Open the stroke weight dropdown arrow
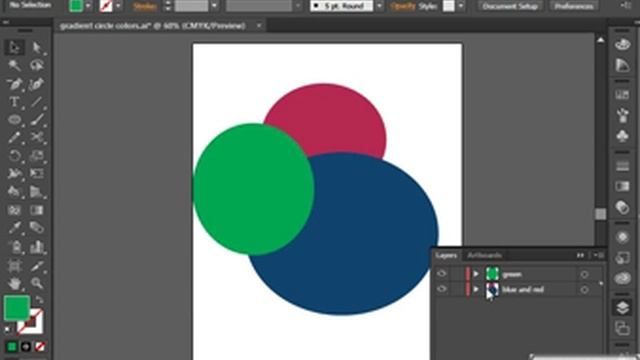This screenshot has width=640, height=360. pyautogui.click(x=214, y=6)
